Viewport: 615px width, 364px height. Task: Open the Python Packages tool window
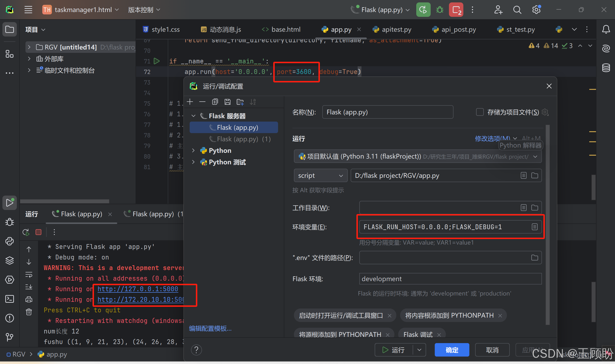click(10, 260)
